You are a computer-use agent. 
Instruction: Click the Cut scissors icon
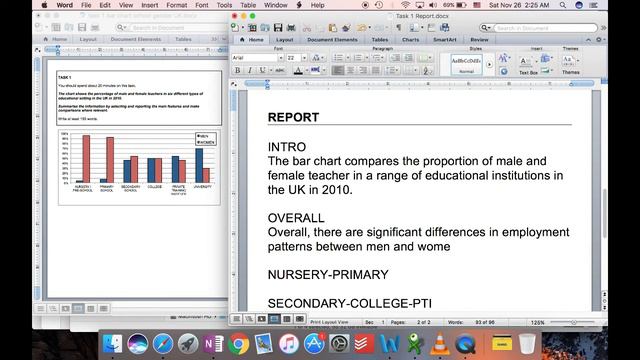coord(307,28)
